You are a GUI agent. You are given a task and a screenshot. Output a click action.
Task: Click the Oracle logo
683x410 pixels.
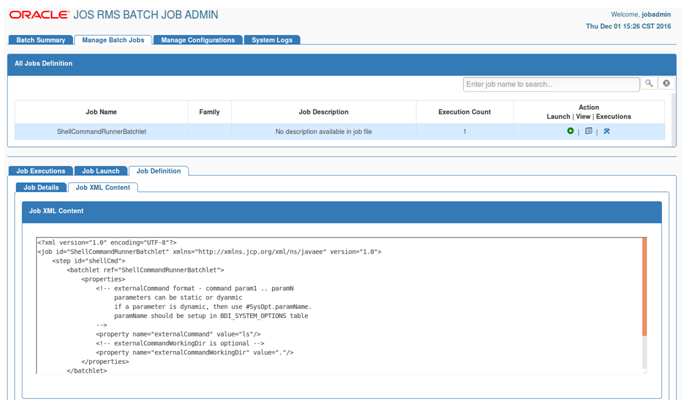[39, 15]
